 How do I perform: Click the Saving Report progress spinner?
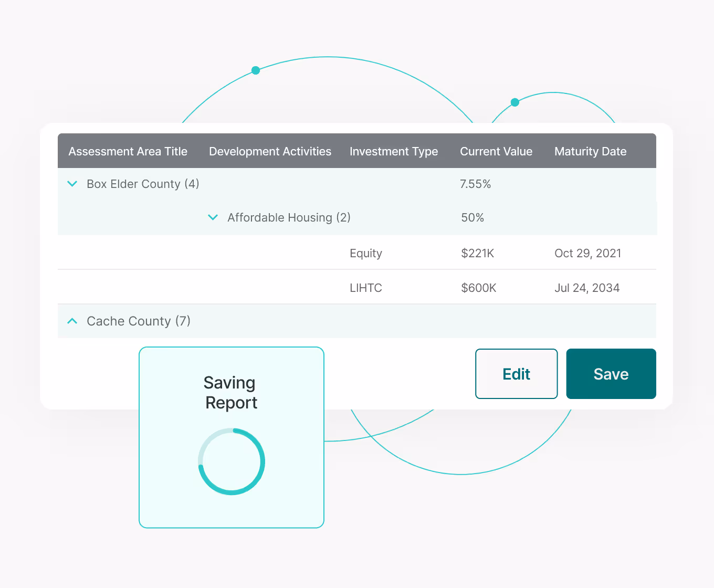point(232,461)
